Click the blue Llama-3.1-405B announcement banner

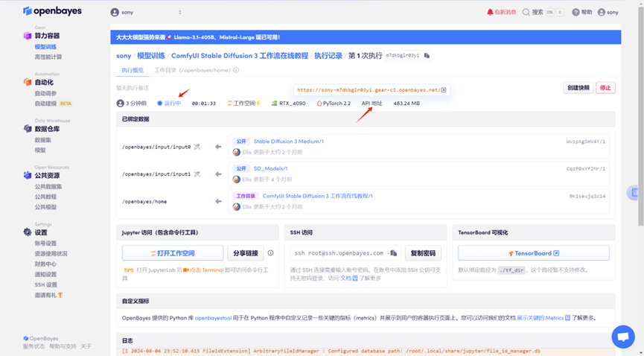tap(366, 37)
